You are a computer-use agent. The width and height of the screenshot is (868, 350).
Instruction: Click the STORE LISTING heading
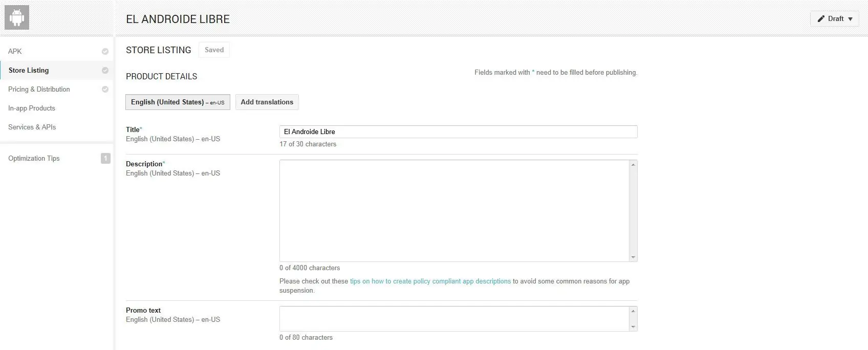(x=158, y=50)
